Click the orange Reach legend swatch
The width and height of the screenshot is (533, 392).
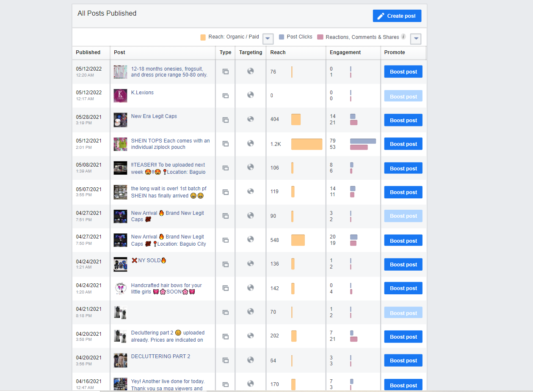coord(203,37)
